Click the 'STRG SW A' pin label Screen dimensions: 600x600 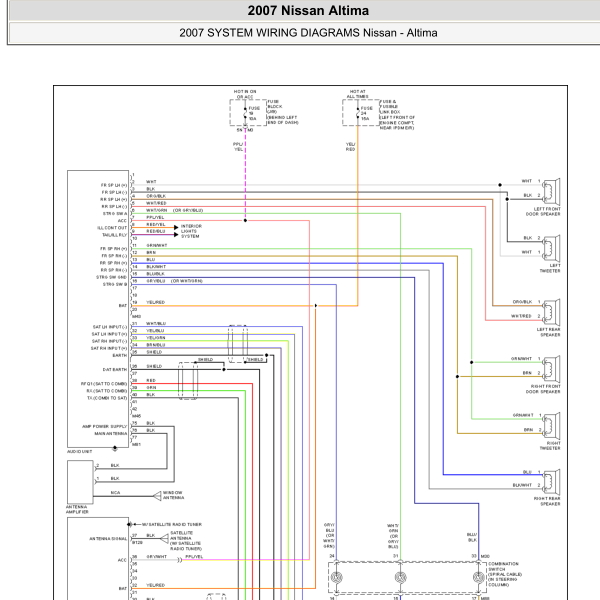(x=115, y=214)
